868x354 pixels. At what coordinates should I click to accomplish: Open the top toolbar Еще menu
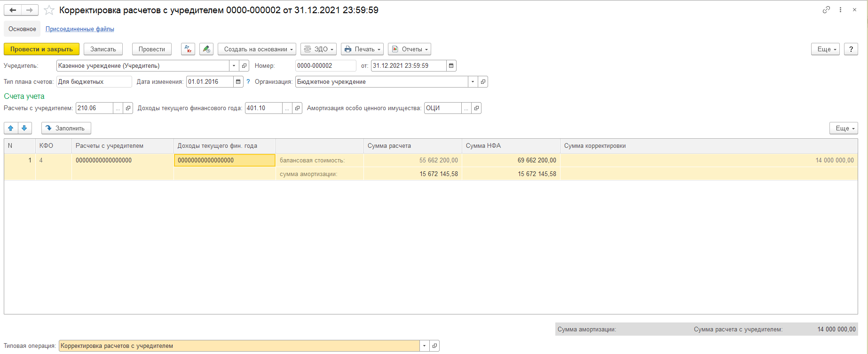[825, 49]
